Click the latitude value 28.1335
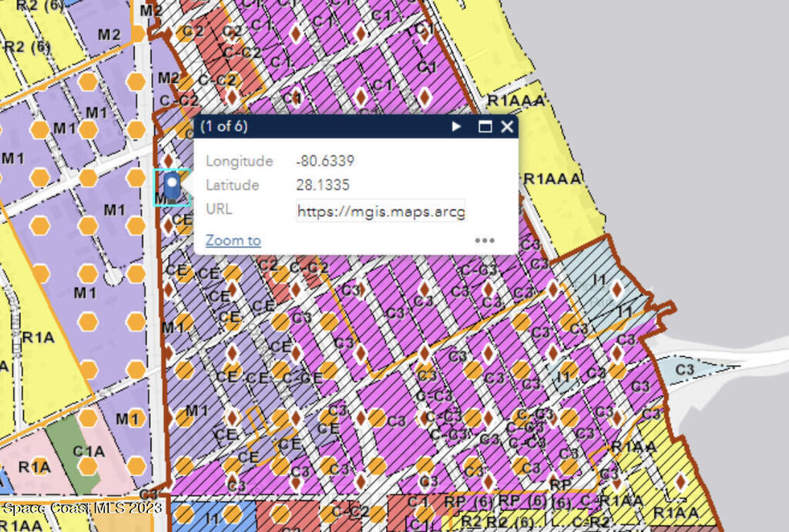The height and width of the screenshot is (532, 789). click(322, 186)
